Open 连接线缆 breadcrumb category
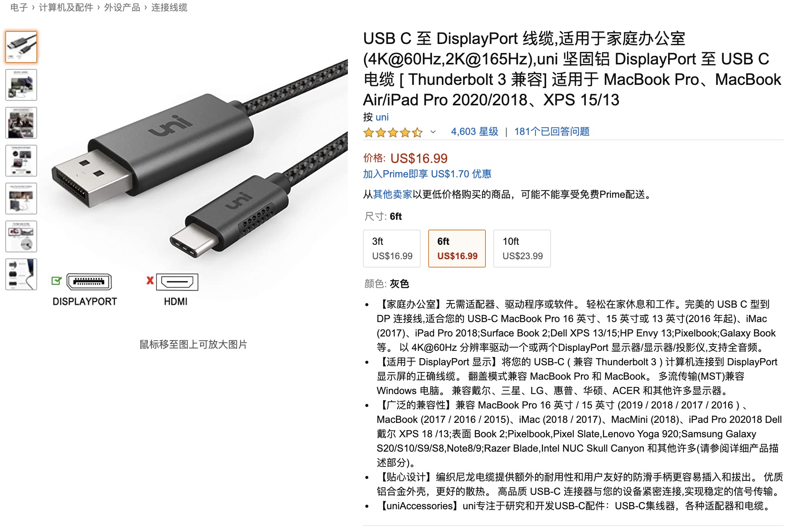 tap(169, 7)
